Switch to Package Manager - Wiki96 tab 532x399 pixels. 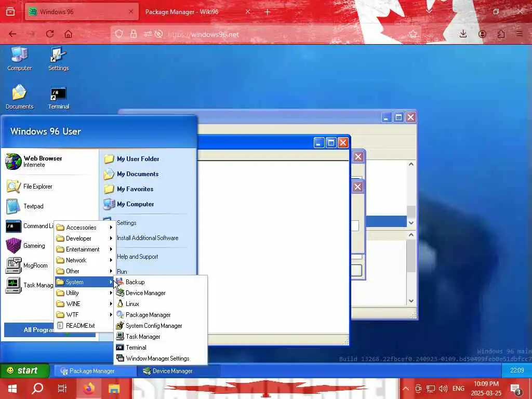(x=197, y=11)
